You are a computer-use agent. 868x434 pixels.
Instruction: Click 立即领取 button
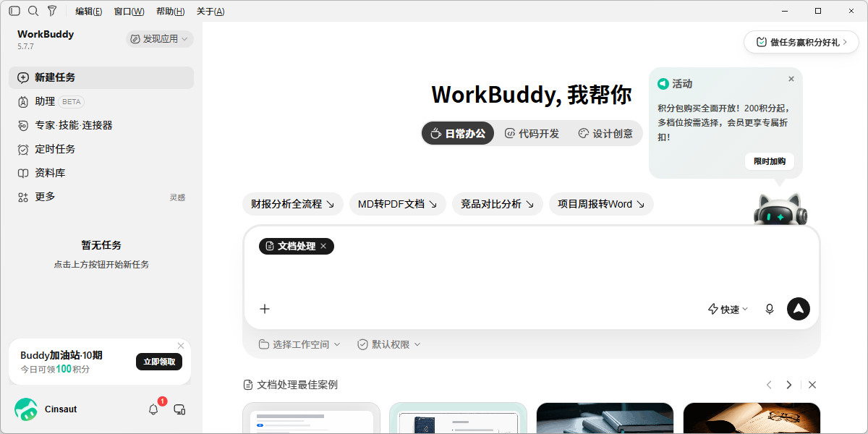159,362
